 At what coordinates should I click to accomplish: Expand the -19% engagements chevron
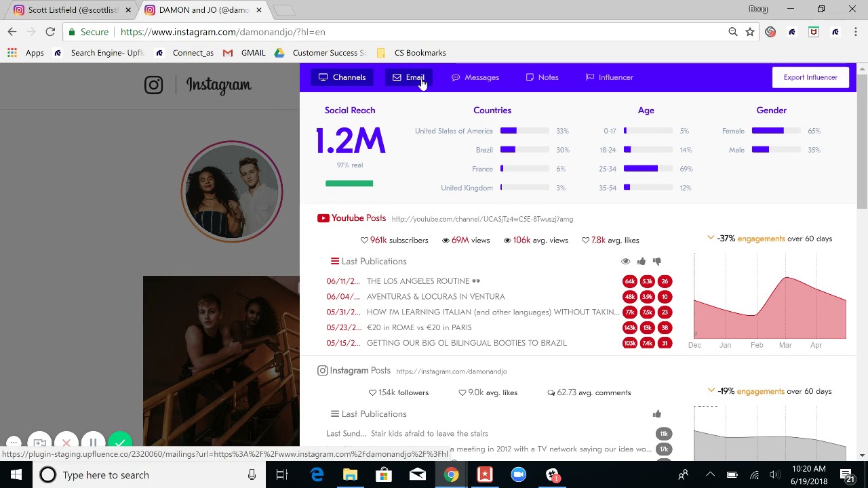711,390
